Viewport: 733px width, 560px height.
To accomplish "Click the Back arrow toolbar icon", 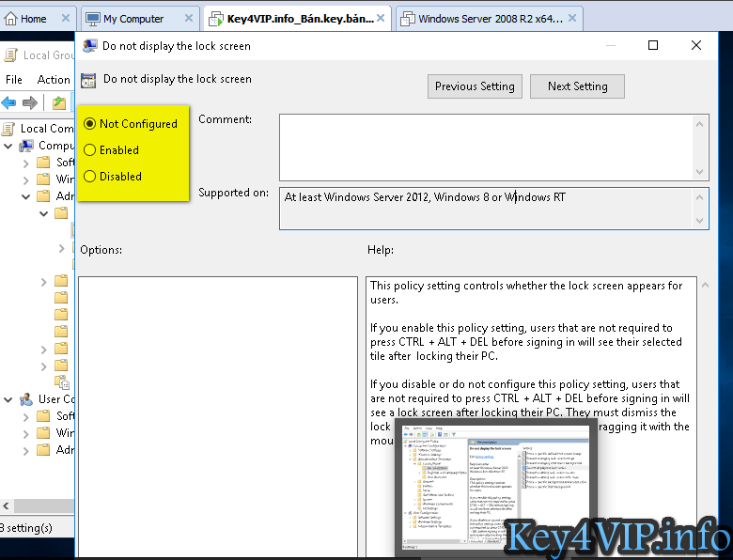I will [8, 102].
